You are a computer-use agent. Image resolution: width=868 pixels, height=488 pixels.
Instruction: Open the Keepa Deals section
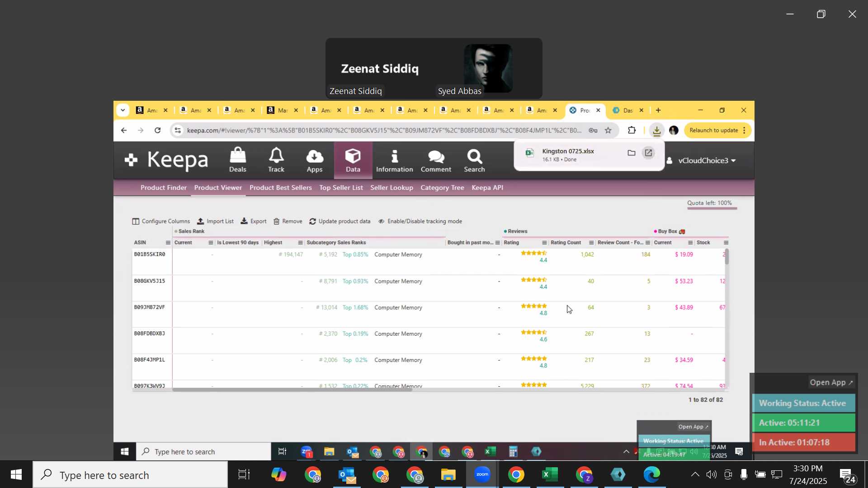point(237,160)
